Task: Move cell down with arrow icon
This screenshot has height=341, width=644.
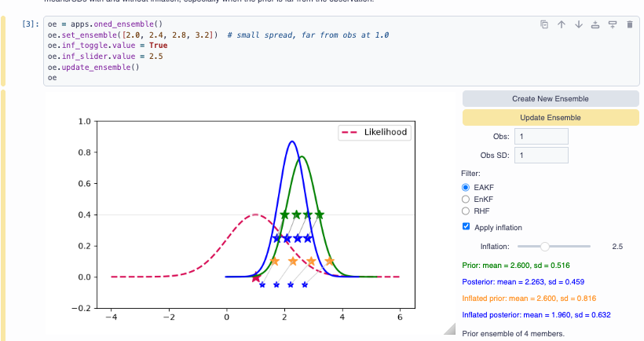Action: click(579, 24)
